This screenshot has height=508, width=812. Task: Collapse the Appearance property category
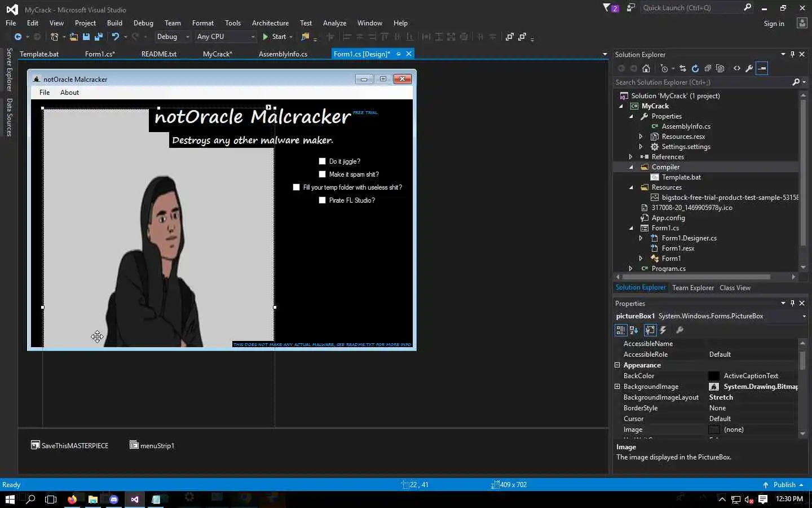(617, 365)
